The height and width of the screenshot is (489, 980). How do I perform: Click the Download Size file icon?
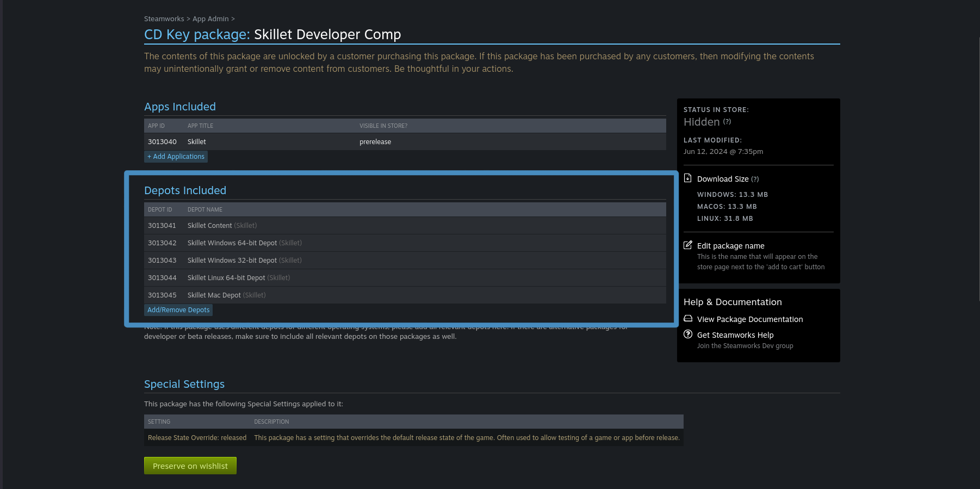[687, 178]
